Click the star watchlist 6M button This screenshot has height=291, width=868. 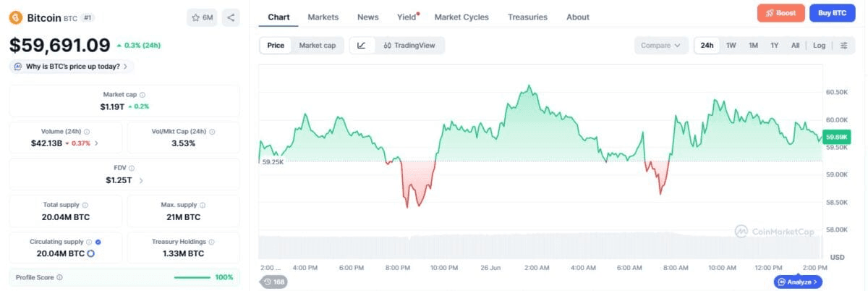coord(202,17)
